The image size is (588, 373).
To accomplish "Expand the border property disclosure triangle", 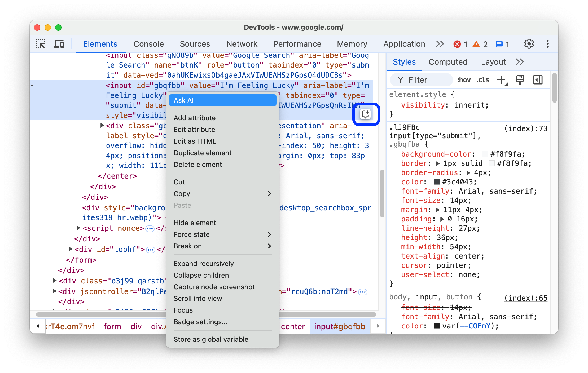I will click(x=437, y=163).
